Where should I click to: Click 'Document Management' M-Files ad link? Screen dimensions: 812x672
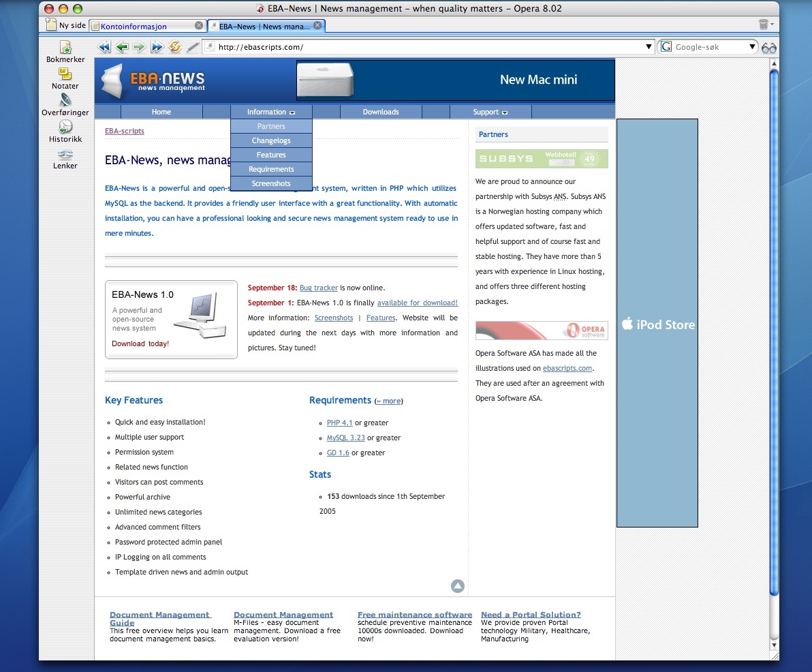tap(283, 615)
